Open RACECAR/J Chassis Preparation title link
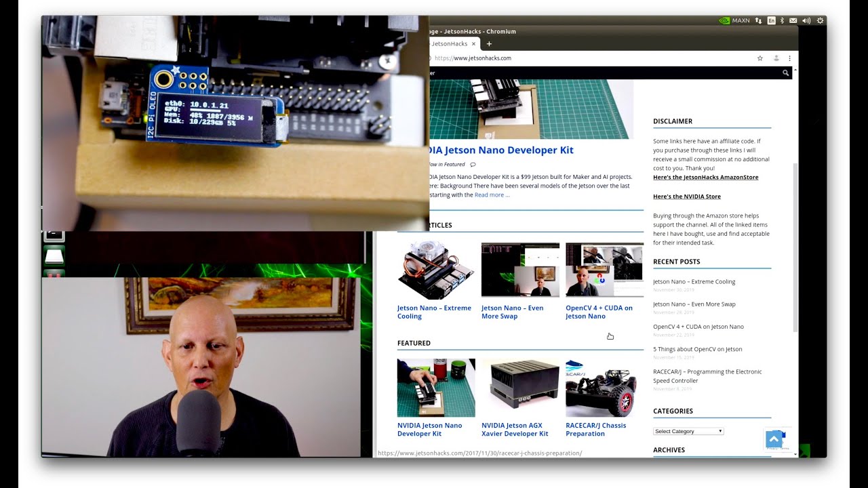Viewport: 868px width, 488px height. pos(595,430)
